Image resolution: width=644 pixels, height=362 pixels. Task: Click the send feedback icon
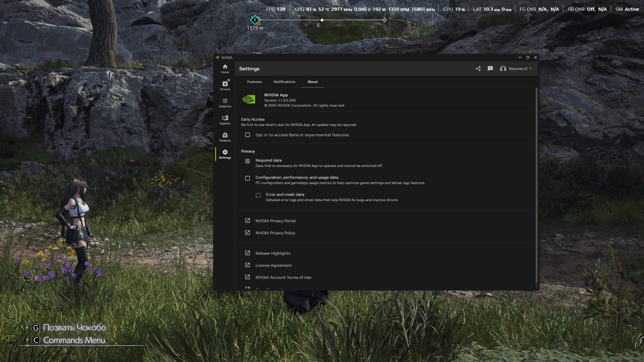point(490,69)
